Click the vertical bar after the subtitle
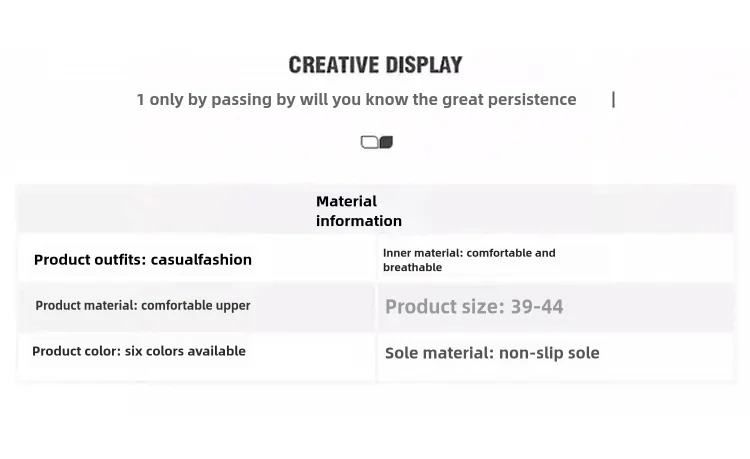This screenshot has width=750, height=459. click(x=613, y=99)
